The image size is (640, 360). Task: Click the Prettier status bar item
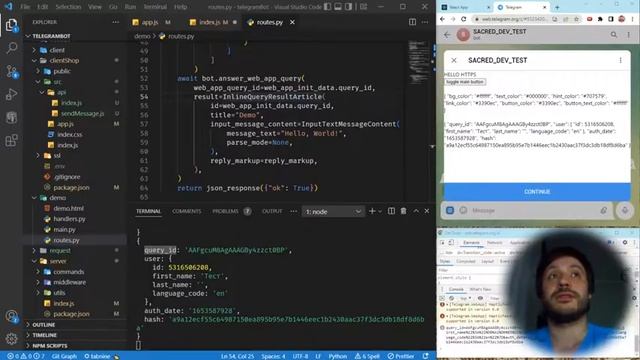[x=401, y=356]
